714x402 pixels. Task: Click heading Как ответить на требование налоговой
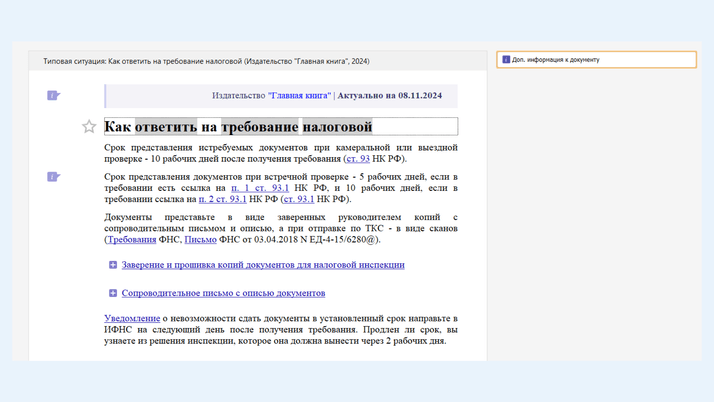coord(238,127)
